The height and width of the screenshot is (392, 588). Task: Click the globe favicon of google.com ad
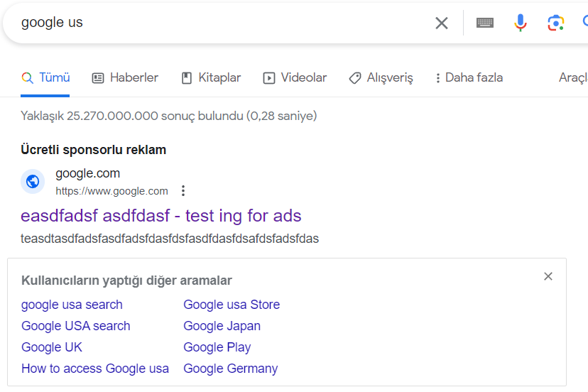33,182
